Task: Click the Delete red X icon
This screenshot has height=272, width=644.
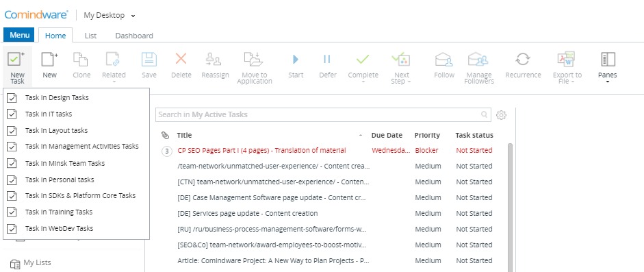Action: 181,59
